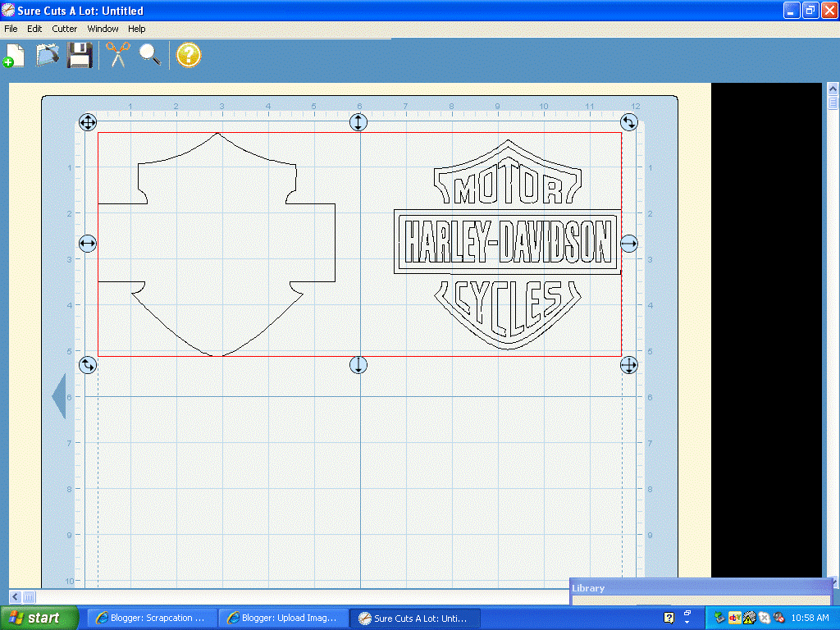Click the yellow Help question mark icon
The image size is (840, 630).
pyautogui.click(x=189, y=55)
